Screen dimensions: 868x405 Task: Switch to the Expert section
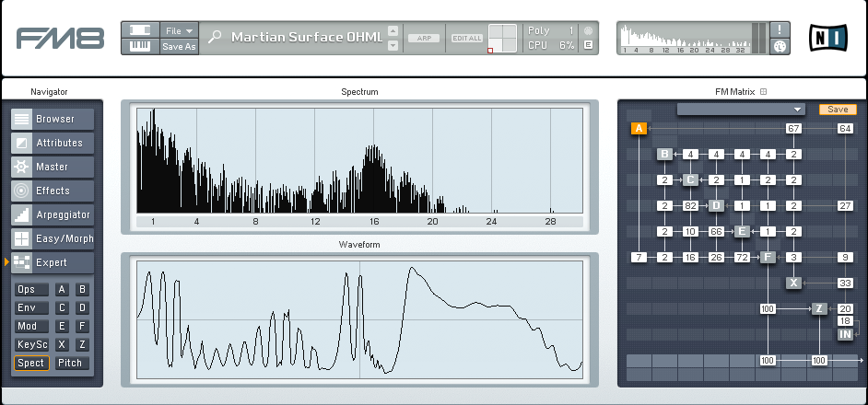click(x=53, y=263)
